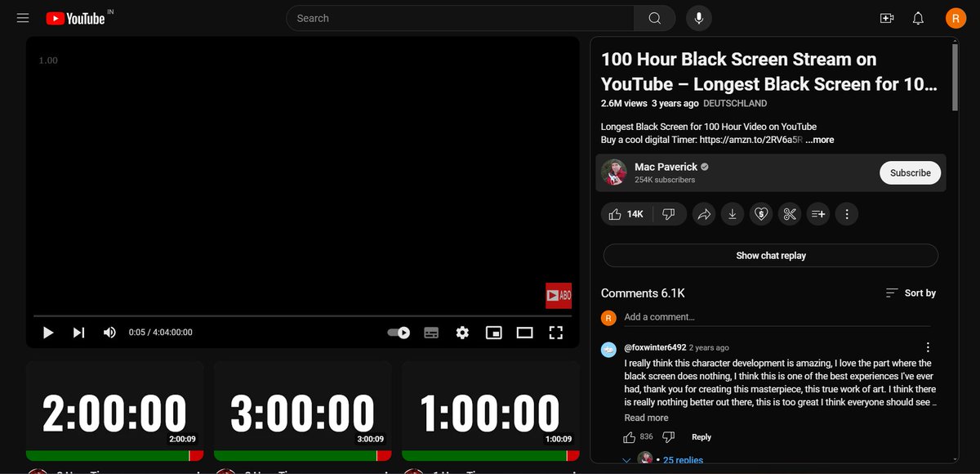The width and height of the screenshot is (980, 474).
Task: Toggle the autoplay switch
Action: (x=399, y=333)
